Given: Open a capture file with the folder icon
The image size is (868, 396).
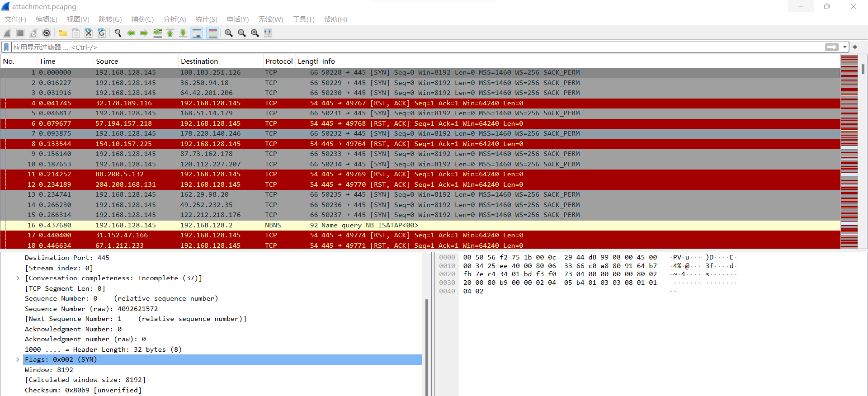Looking at the screenshot, I should (x=63, y=33).
